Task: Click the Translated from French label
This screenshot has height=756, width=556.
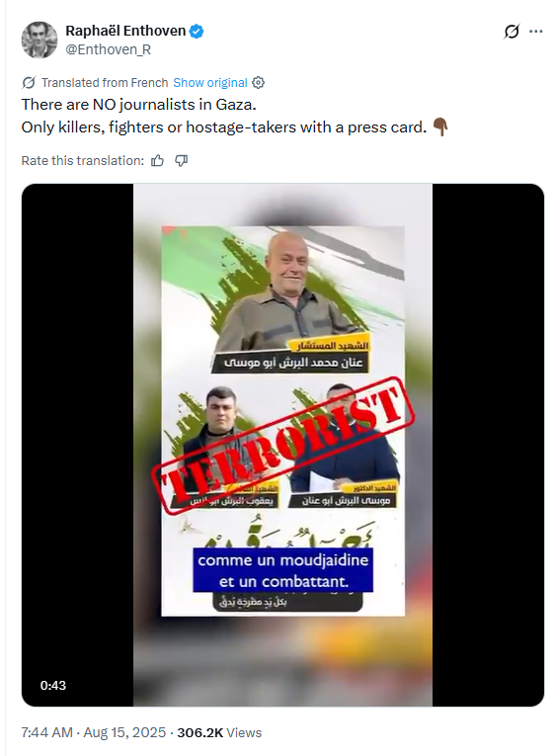Action: point(105,83)
